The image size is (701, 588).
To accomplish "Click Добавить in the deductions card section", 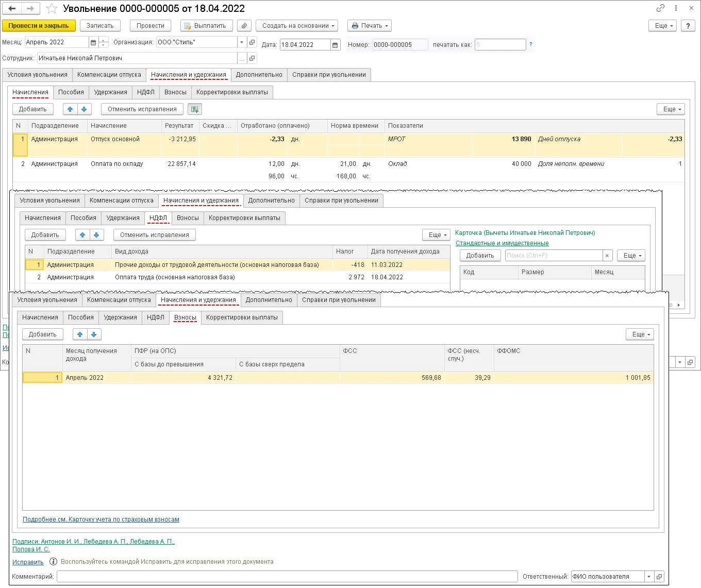I will tap(480, 256).
